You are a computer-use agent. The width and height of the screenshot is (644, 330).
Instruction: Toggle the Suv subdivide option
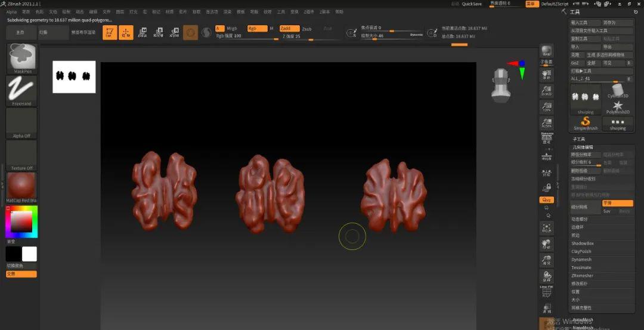(x=608, y=211)
